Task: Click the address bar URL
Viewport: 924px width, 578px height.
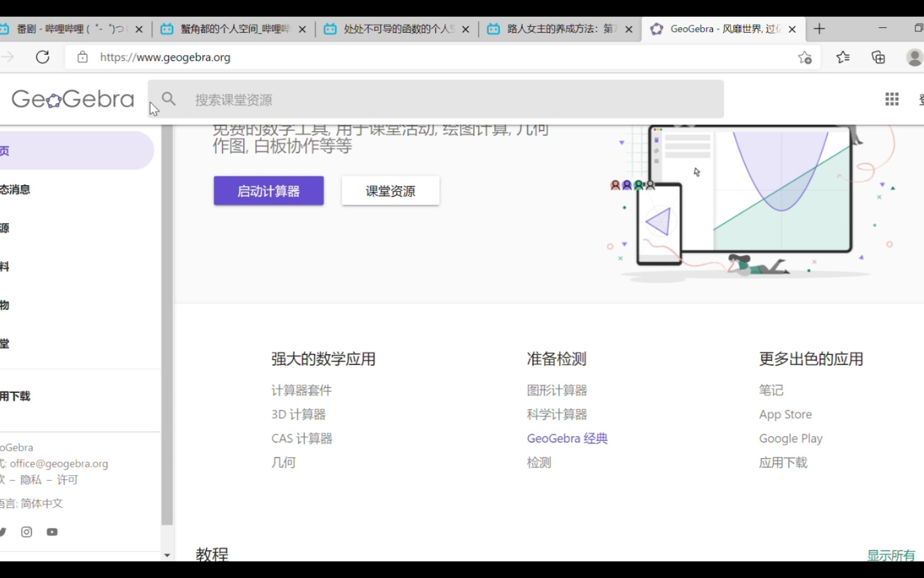Action: click(165, 57)
